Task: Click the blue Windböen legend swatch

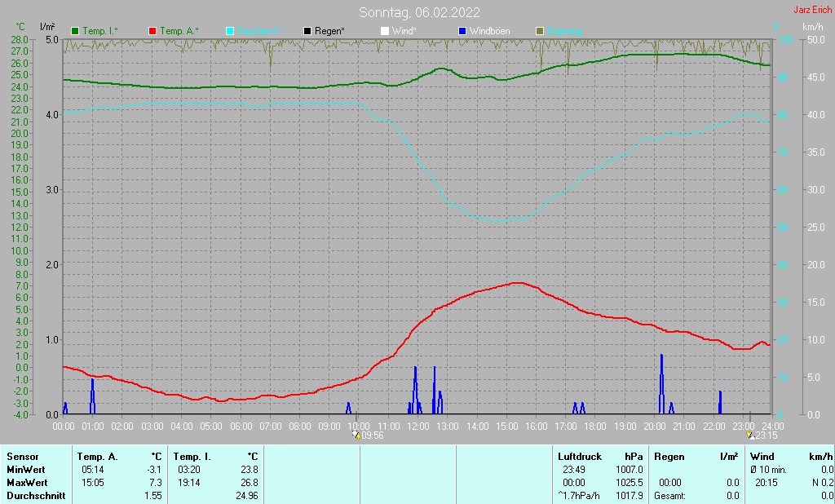Action: click(462, 31)
